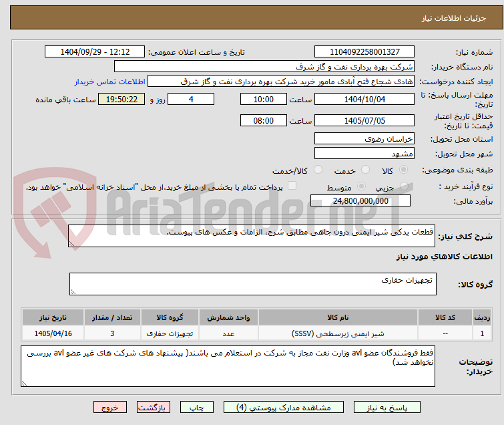
Task: Click the remaining days field 4
Action: (191, 99)
